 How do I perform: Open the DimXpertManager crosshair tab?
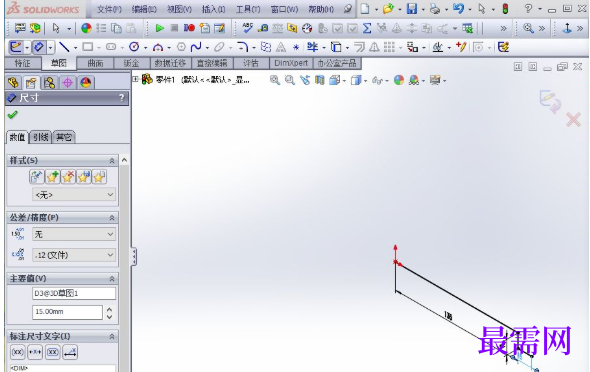click(68, 82)
